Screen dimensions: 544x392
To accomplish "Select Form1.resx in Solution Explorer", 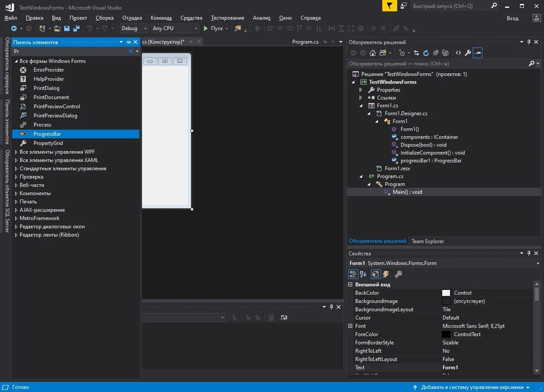I will 397,168.
